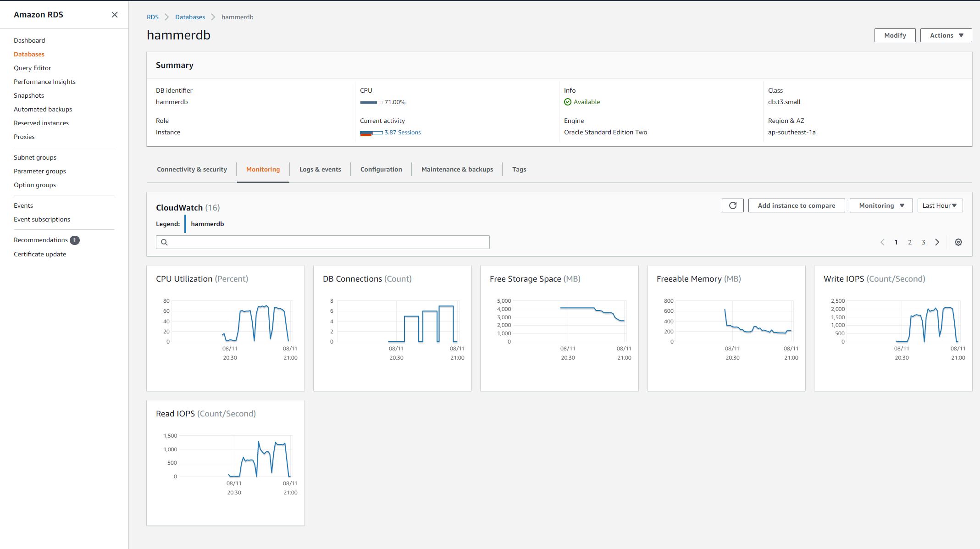
Task: Click the Recommendations count badge
Action: (x=75, y=240)
